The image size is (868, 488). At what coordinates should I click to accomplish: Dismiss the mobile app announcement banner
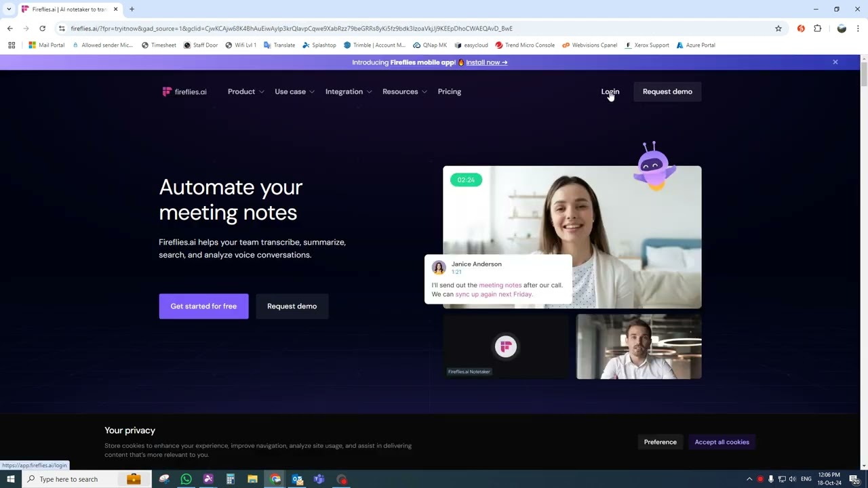click(835, 62)
